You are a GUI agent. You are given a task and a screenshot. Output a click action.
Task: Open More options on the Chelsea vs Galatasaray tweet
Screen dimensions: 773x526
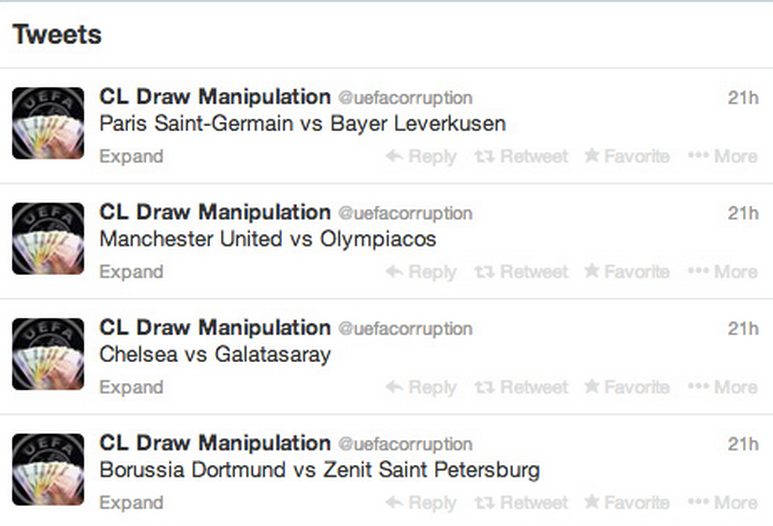click(x=723, y=387)
